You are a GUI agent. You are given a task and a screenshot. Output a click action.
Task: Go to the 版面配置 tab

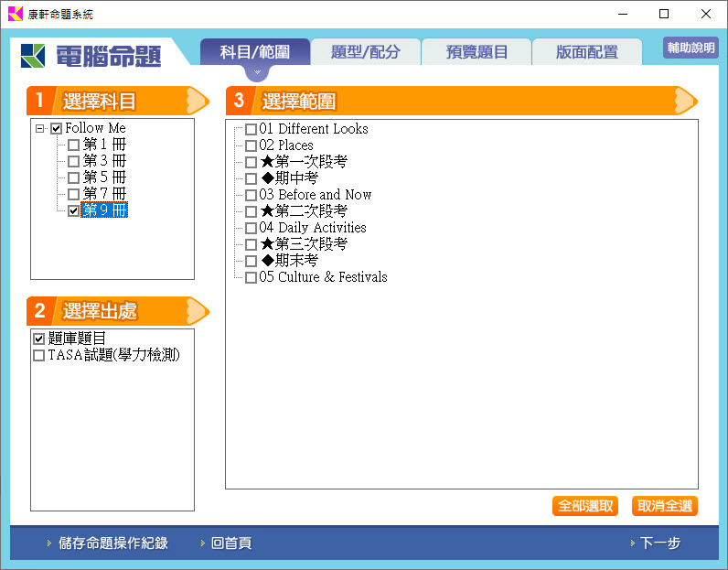[x=586, y=52]
